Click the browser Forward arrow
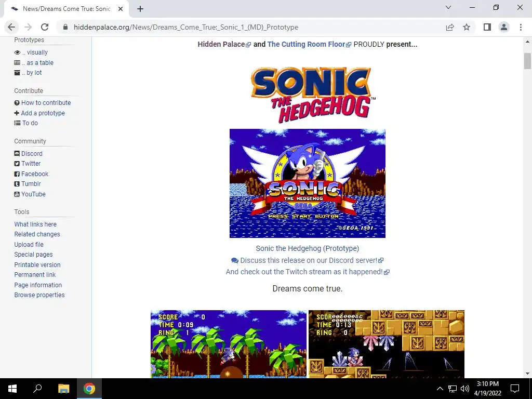The width and height of the screenshot is (532, 399). coord(28,27)
